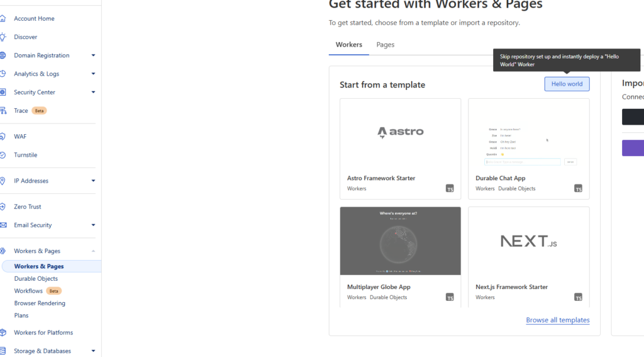This screenshot has height=357, width=644.
Task: Open Durable Objects in the sidebar
Action: 36,278
